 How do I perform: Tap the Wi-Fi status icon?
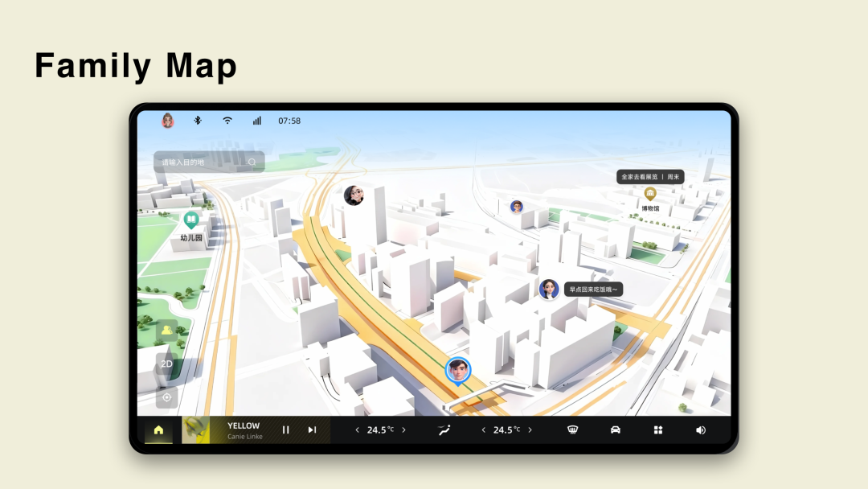coord(227,120)
